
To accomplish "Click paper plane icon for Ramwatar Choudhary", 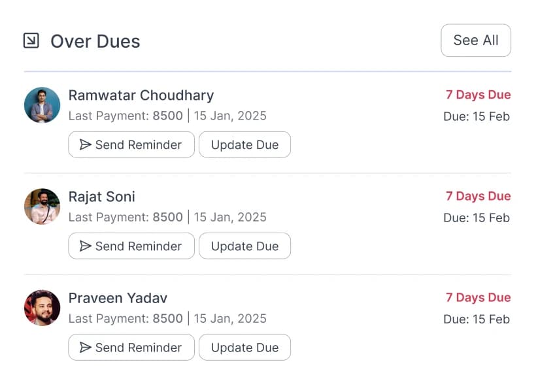I will click(85, 144).
